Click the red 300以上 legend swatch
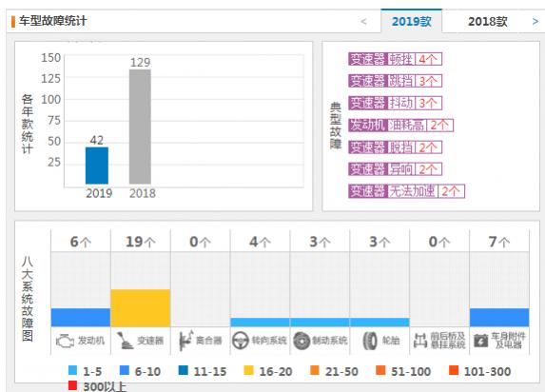This screenshot has width=545, height=392. point(72,385)
